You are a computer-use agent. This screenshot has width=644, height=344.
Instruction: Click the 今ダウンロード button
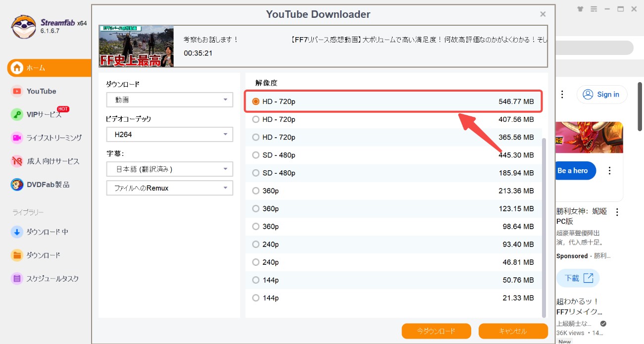point(436,331)
